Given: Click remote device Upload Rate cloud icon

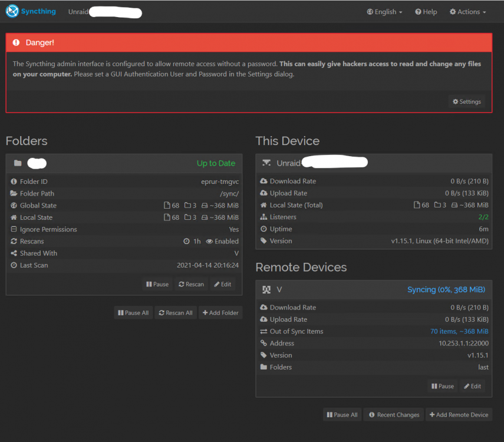Looking at the screenshot, I should click(263, 319).
